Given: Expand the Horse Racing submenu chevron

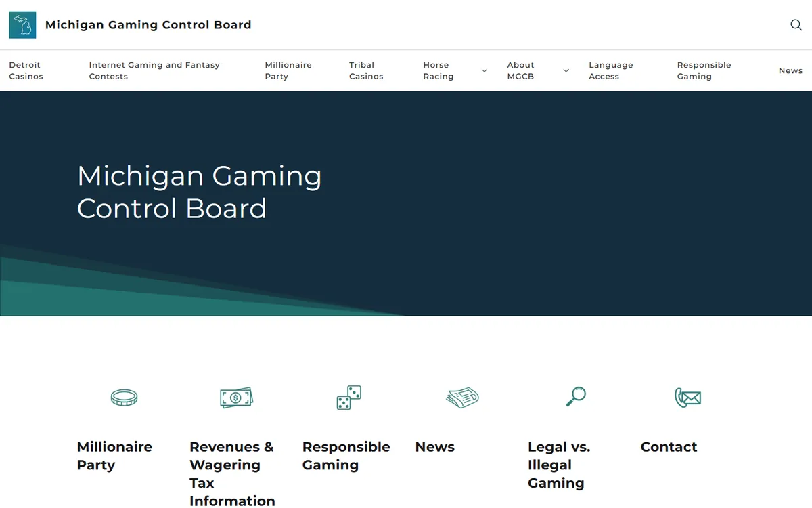Looking at the screenshot, I should click(x=484, y=70).
